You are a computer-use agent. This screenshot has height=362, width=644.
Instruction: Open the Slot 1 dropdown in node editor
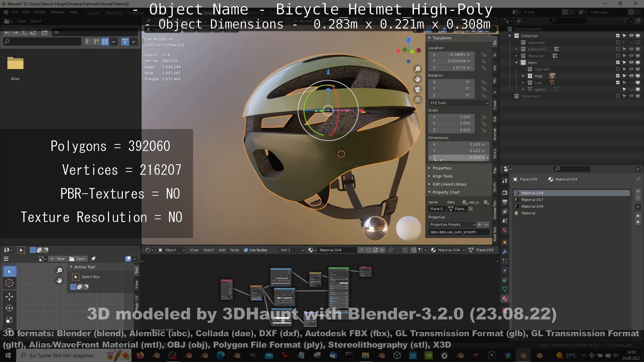(x=291, y=250)
